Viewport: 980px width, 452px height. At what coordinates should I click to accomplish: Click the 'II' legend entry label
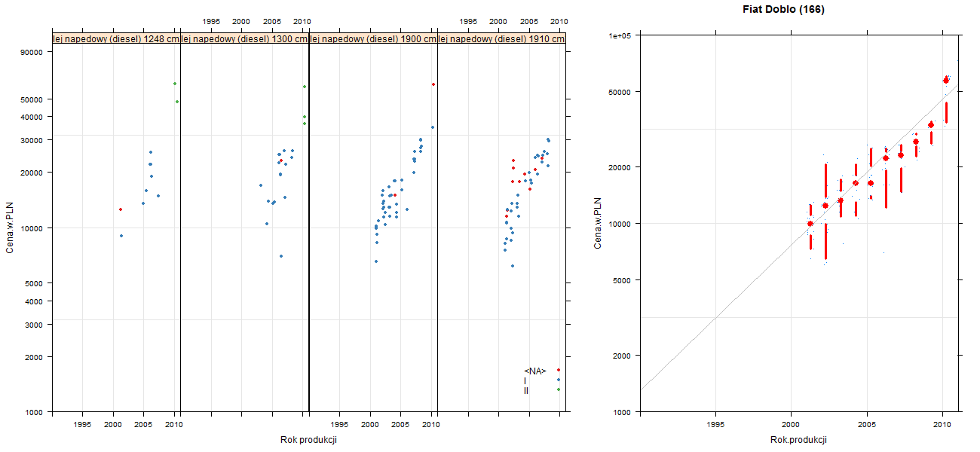(526, 390)
